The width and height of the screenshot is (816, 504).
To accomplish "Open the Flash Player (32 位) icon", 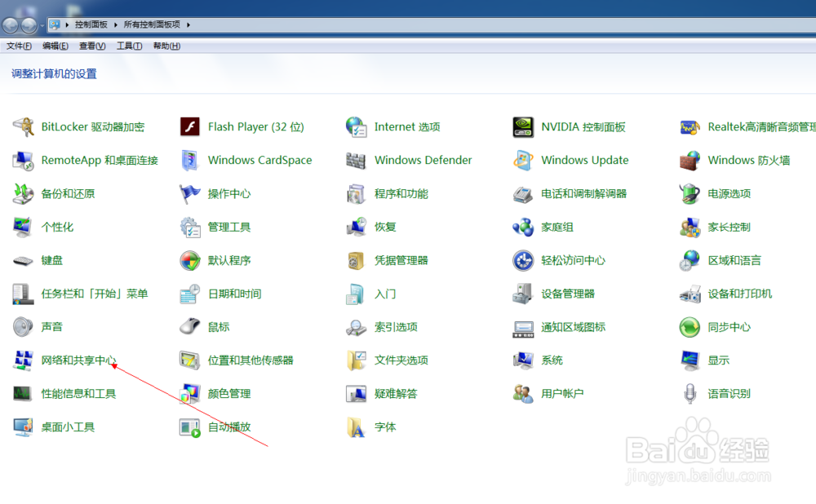I will coord(190,127).
